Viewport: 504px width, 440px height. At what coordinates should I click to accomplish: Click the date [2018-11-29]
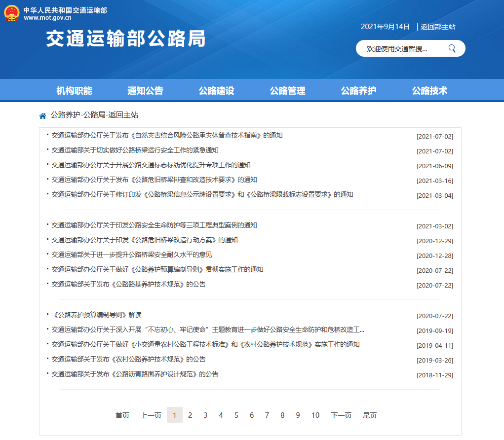(435, 375)
